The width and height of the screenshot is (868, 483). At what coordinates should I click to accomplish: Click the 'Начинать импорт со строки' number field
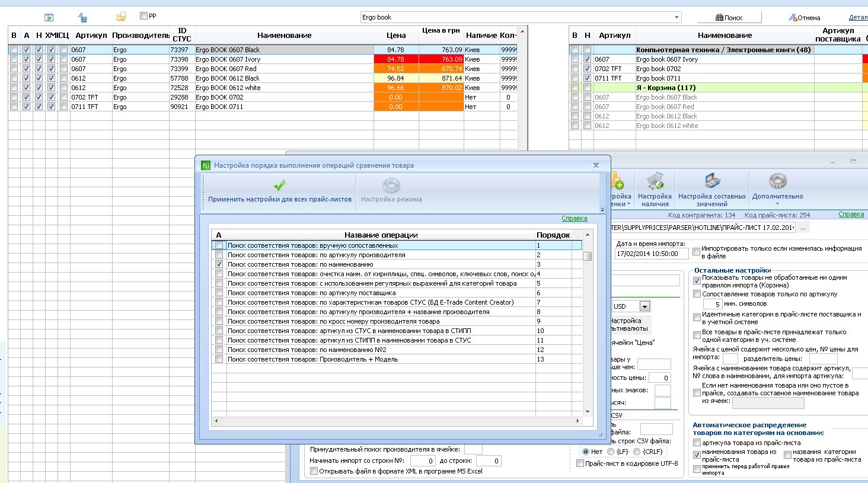tap(423, 460)
